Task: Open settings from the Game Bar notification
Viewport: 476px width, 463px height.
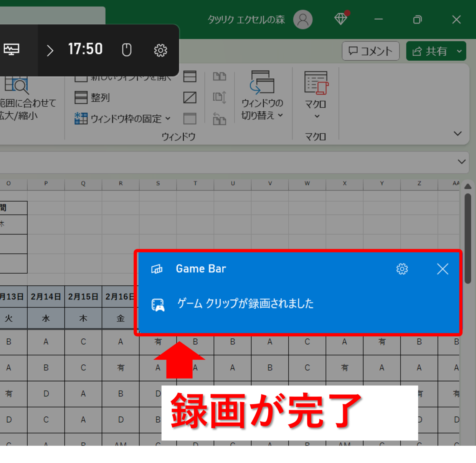Action: tap(402, 269)
